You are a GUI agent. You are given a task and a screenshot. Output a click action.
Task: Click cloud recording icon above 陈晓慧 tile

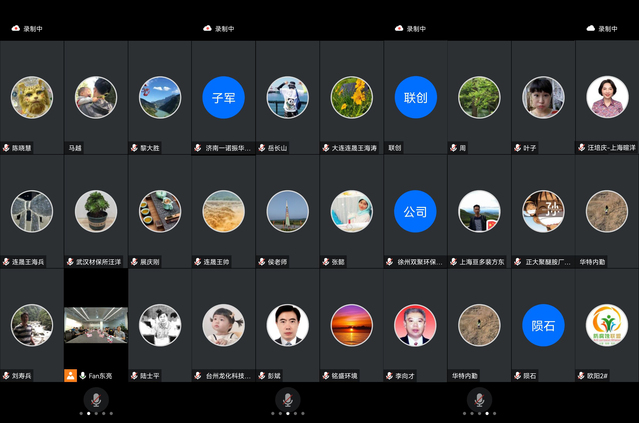pos(15,29)
